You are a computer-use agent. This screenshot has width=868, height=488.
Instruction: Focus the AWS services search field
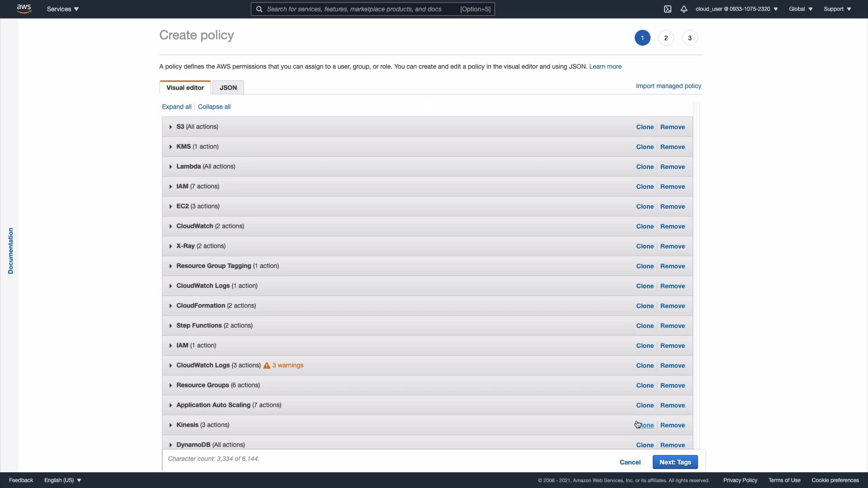(362, 9)
